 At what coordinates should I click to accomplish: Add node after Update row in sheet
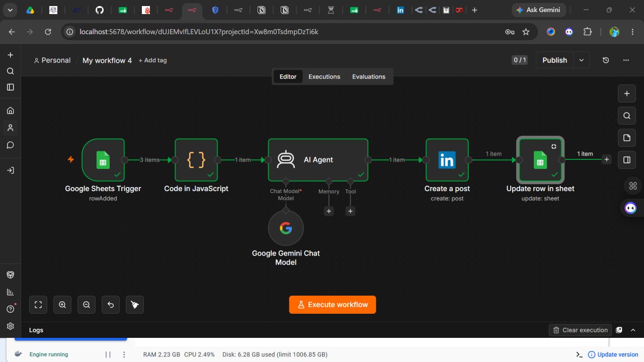[x=607, y=159]
